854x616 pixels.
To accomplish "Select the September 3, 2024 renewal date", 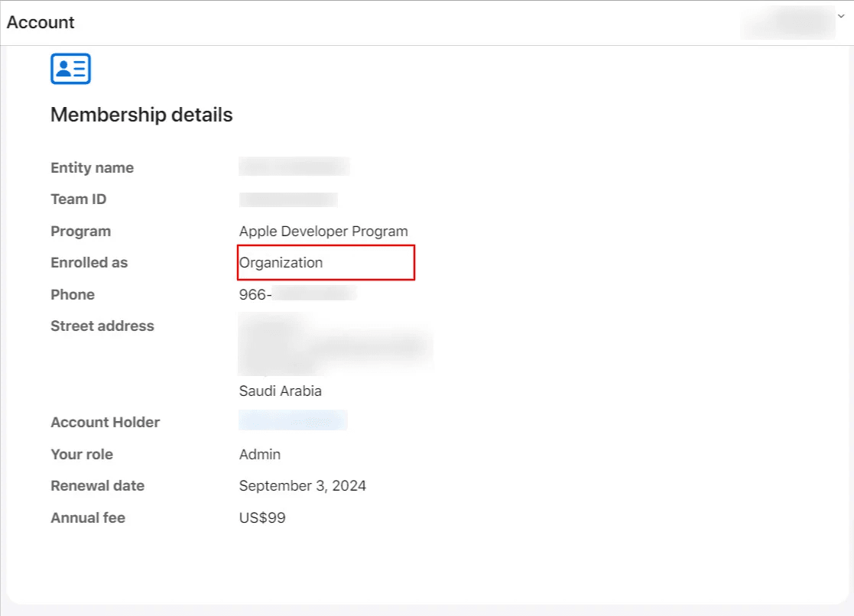I will coord(302,486).
